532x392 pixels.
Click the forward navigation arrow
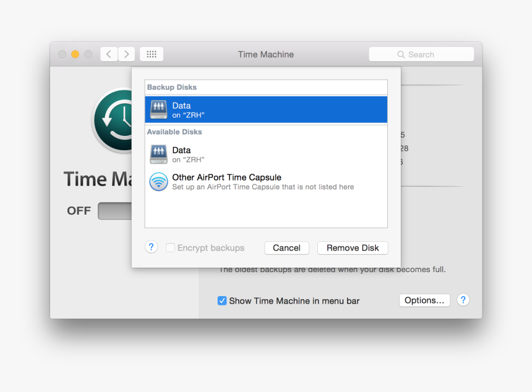click(x=127, y=54)
